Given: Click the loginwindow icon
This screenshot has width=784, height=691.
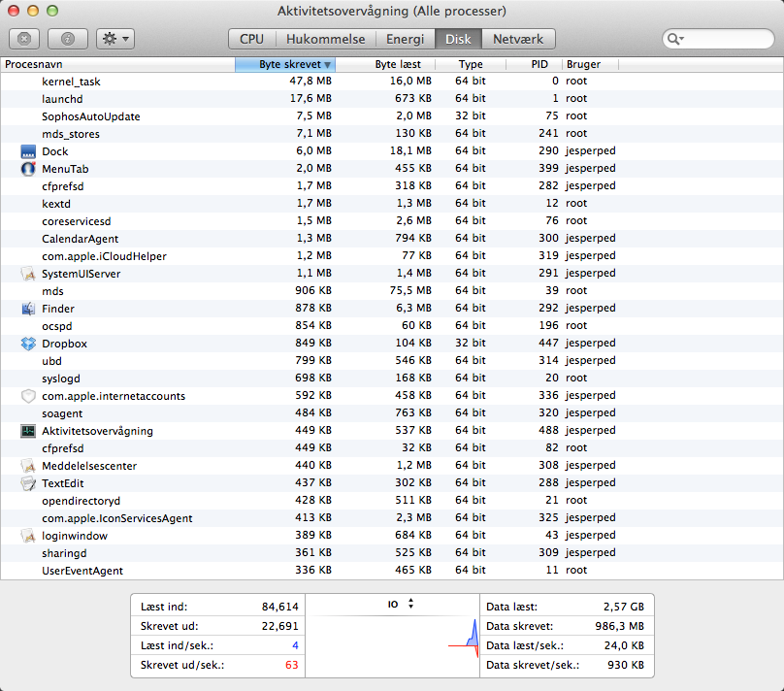Looking at the screenshot, I should [28, 536].
